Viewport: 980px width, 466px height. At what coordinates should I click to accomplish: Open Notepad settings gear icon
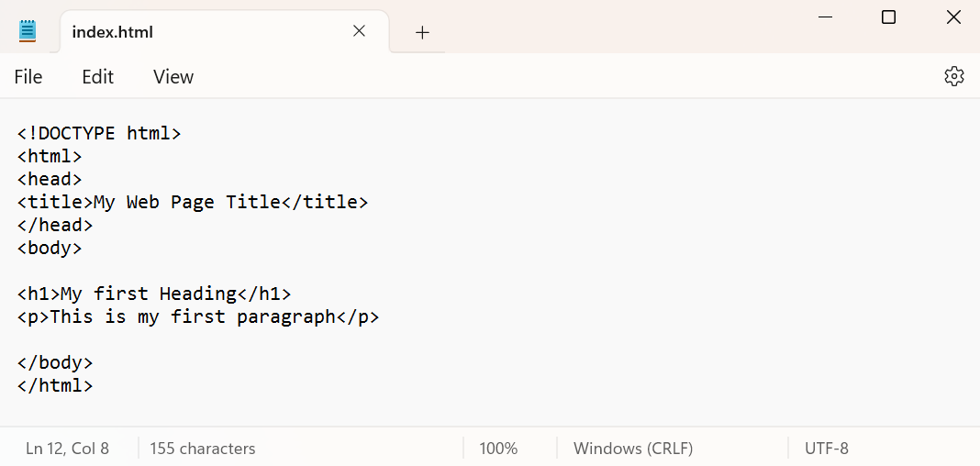point(954,76)
